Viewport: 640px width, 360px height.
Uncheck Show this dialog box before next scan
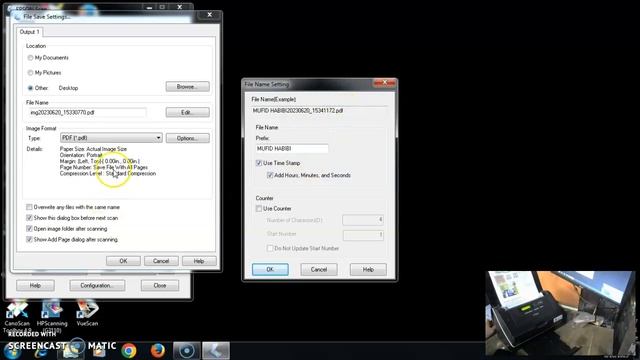(x=29, y=218)
